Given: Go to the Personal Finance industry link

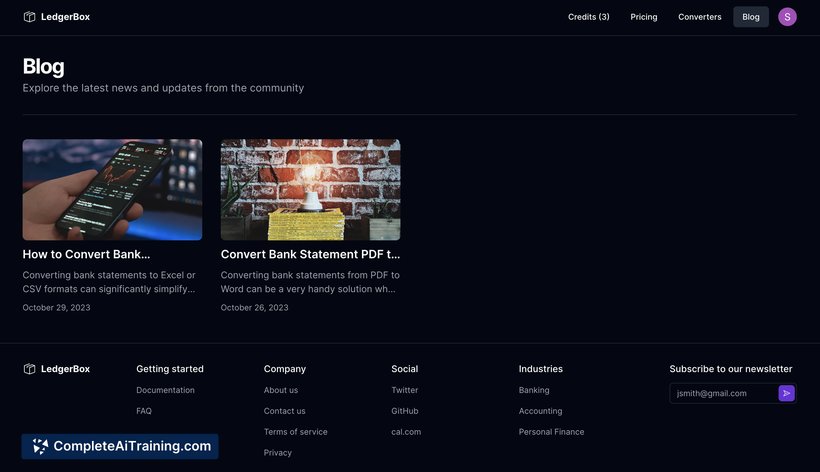Looking at the screenshot, I should (x=551, y=432).
